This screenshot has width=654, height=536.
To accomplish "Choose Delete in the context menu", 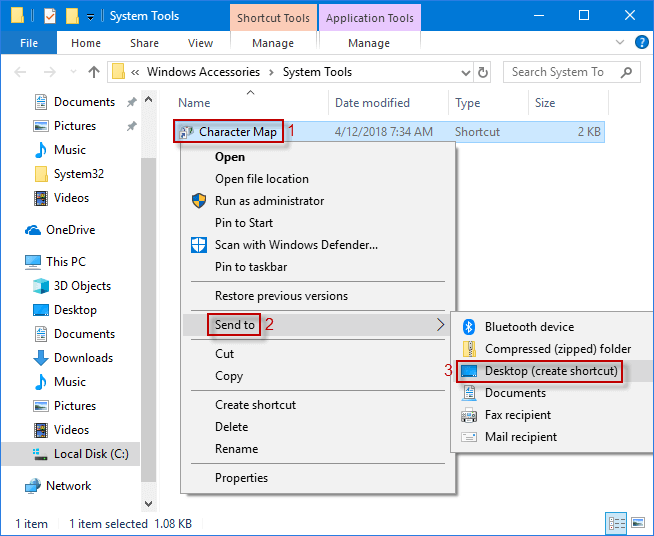I will point(318,427).
